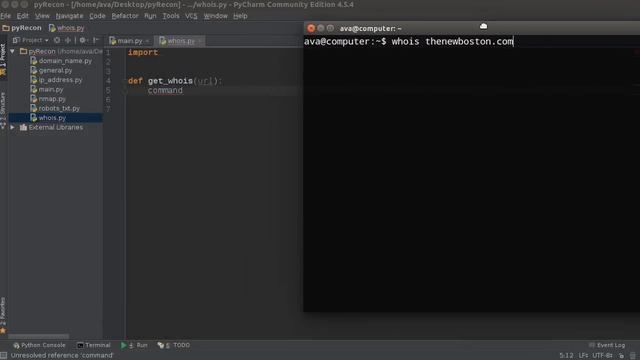Maximize the ava@computer terminal window
Screen dimensions: 640x360
330,28
